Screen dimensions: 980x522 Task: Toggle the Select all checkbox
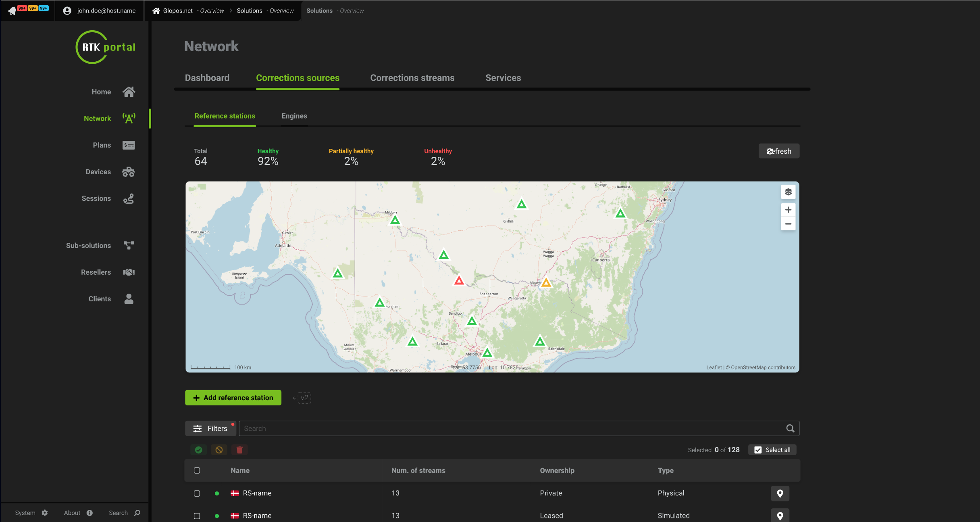point(758,450)
